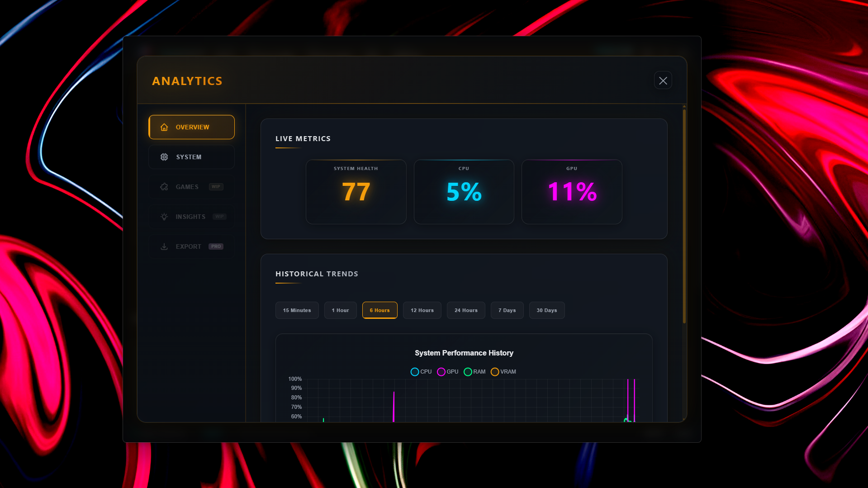Toggle the CPU series in the chart legend
The height and width of the screenshot is (488, 868).
coord(414,371)
